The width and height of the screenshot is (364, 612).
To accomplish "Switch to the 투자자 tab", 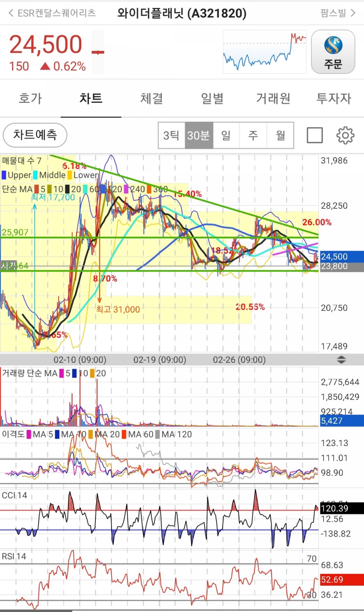I will [334, 98].
